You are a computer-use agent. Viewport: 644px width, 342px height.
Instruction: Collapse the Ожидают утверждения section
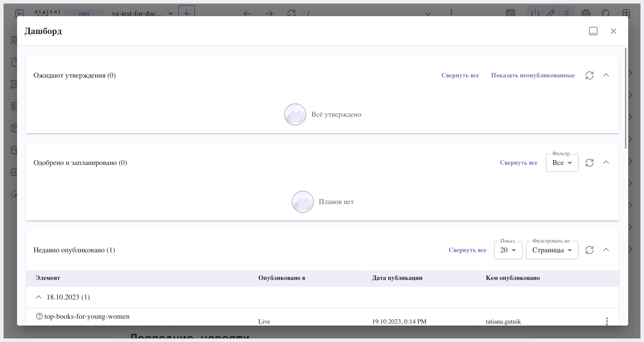[606, 75]
